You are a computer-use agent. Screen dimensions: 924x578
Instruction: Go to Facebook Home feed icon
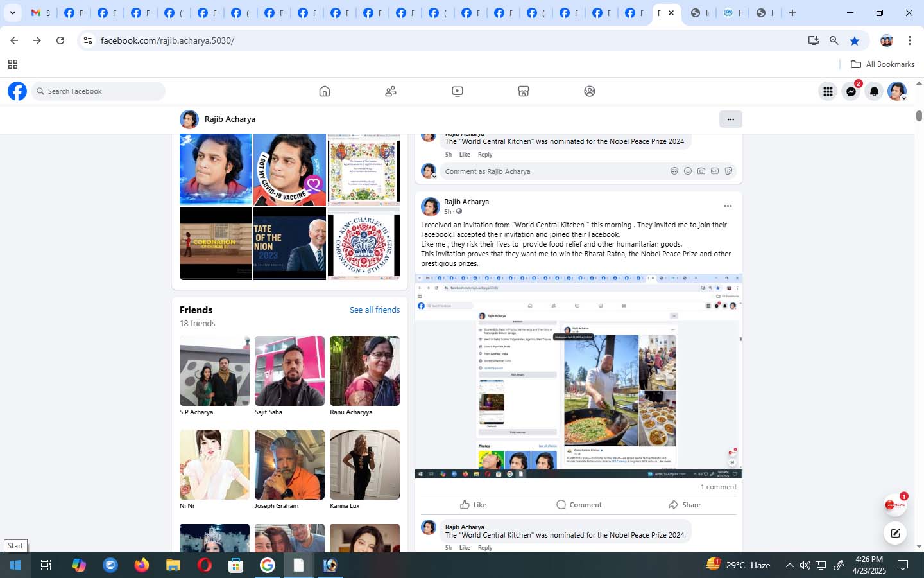[325, 91]
